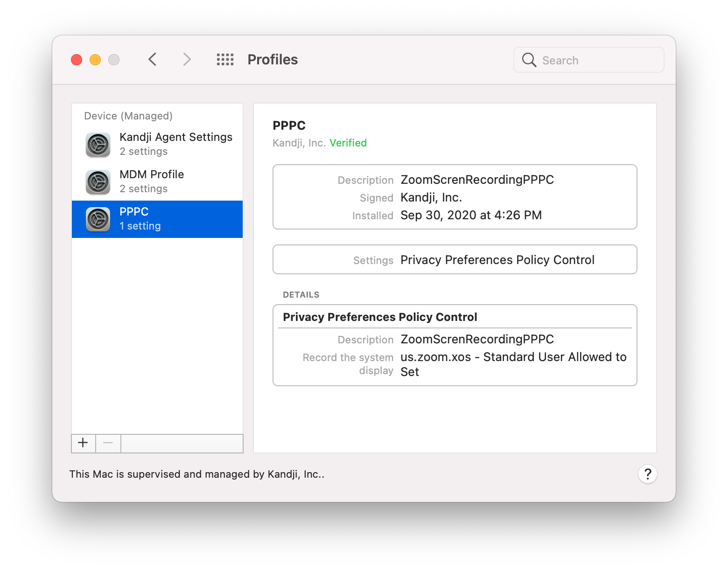
Task: Click the PPPC profile icon
Action: coord(98,219)
